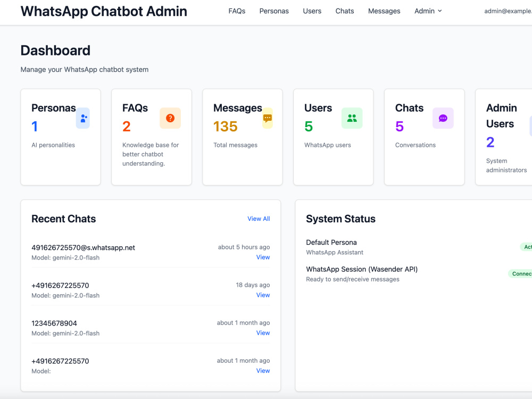Click the Recent Chats heading
The image size is (532, 399).
click(64, 219)
